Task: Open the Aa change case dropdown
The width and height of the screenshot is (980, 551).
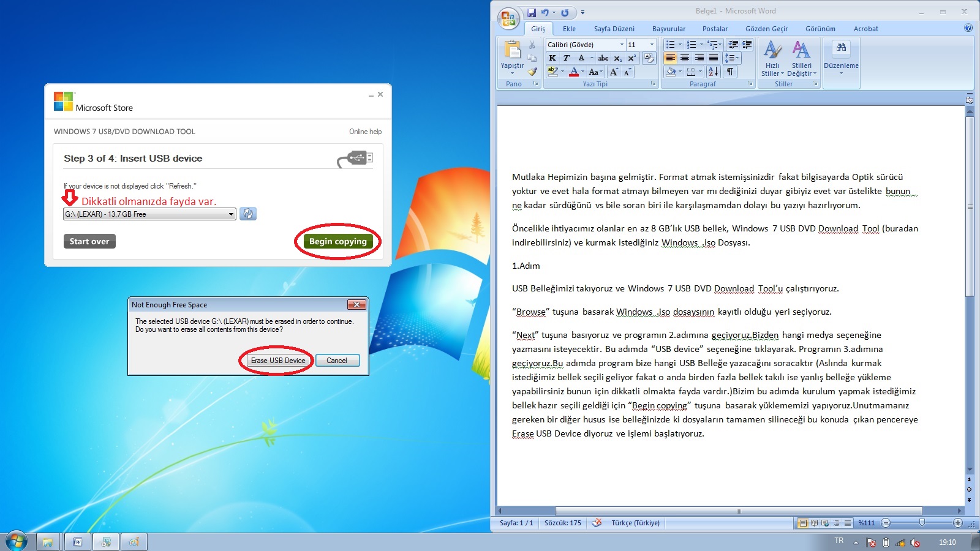Action: (595, 72)
